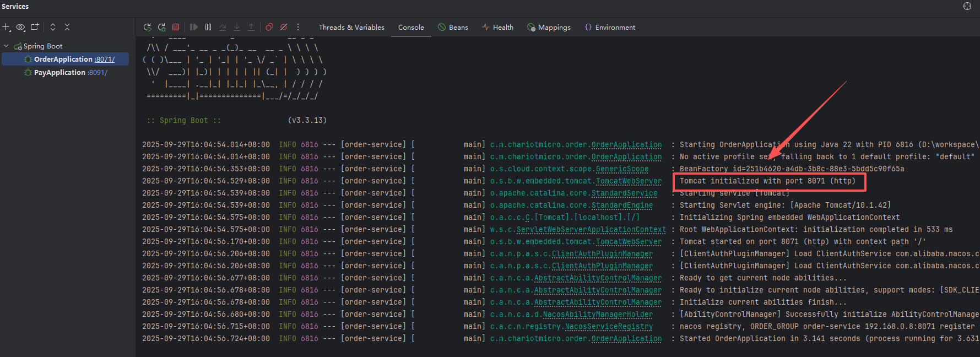Open GenericScope class link in log

coord(622,169)
